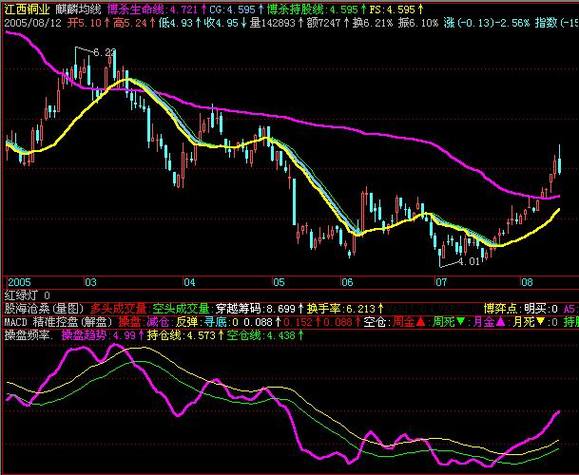Select month 06 on the time axis
Image resolution: width=579 pixels, height=475 pixels.
point(347,282)
